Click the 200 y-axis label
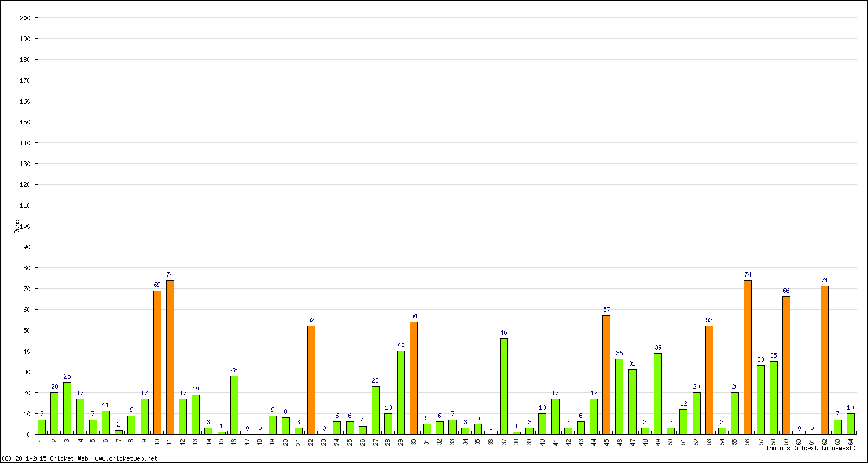 tap(25, 18)
